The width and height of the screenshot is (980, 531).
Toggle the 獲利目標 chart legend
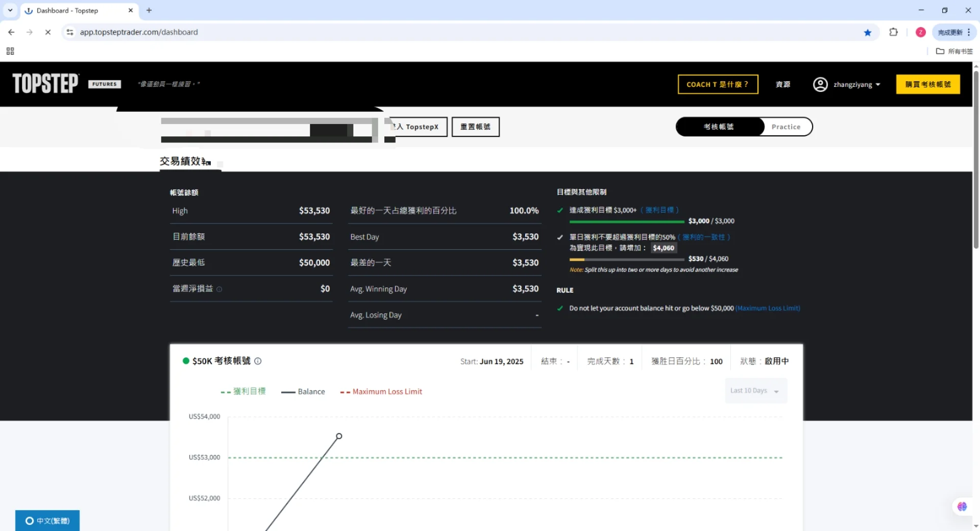pyautogui.click(x=243, y=392)
